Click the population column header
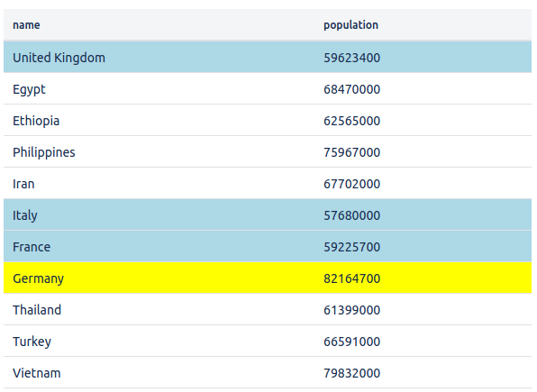The height and width of the screenshot is (392, 537). click(x=350, y=25)
